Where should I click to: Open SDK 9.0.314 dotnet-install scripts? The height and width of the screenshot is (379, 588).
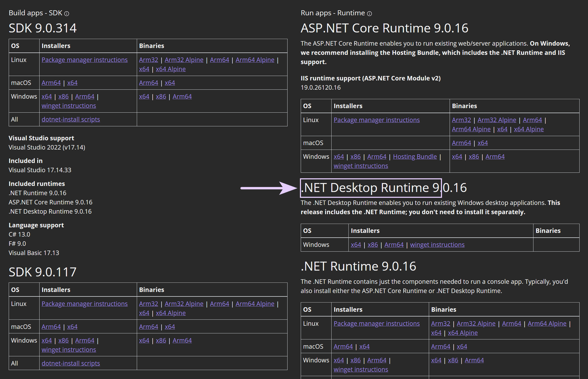(71, 119)
